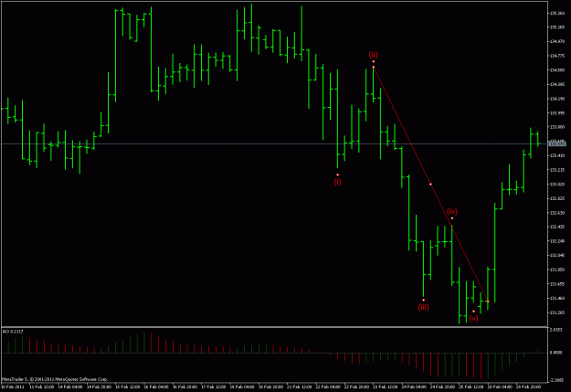Click the 134.190 price axis label

557,99
